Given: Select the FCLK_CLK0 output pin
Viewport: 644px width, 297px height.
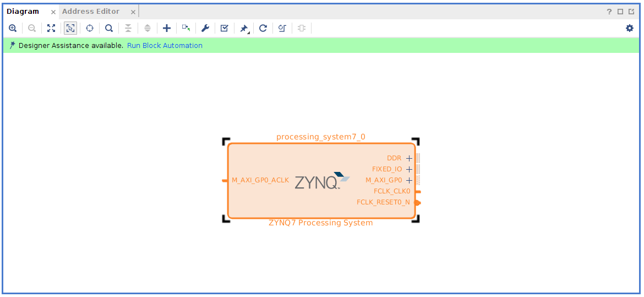Looking at the screenshot, I should tap(418, 191).
